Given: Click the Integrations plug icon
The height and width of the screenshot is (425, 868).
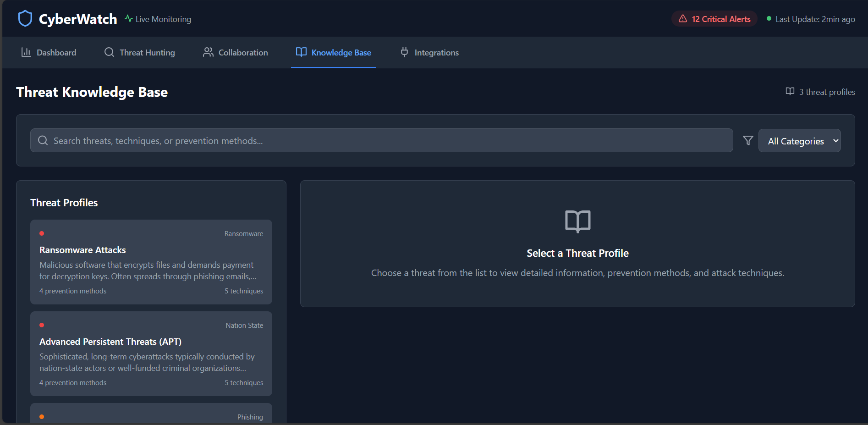Looking at the screenshot, I should [404, 52].
